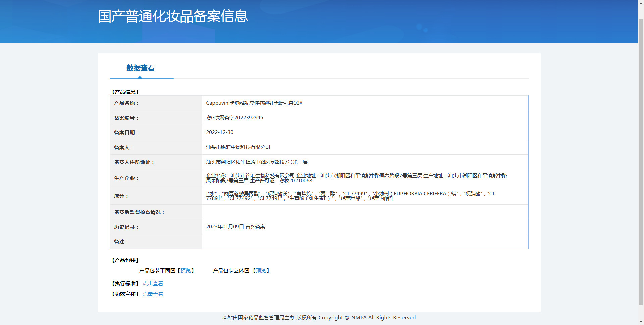The image size is (644, 325).
Task: Preview 产品包装立体图 via its 预览 link
Action: click(261, 271)
